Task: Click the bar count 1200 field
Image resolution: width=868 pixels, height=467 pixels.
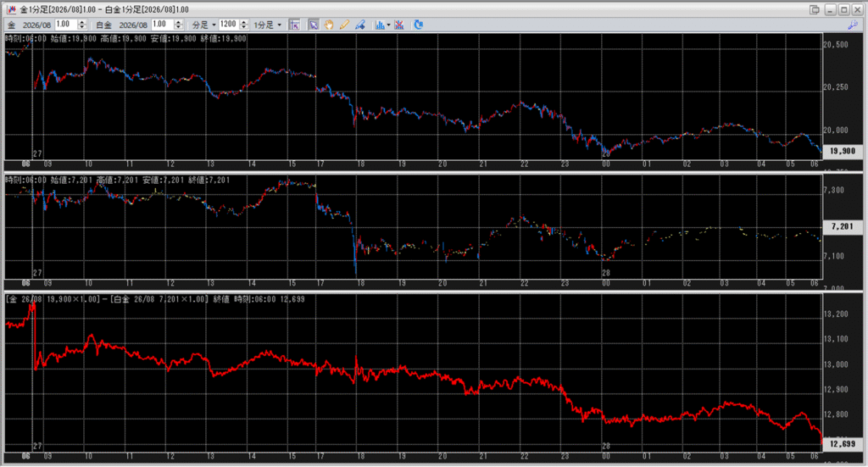Action: [x=226, y=25]
